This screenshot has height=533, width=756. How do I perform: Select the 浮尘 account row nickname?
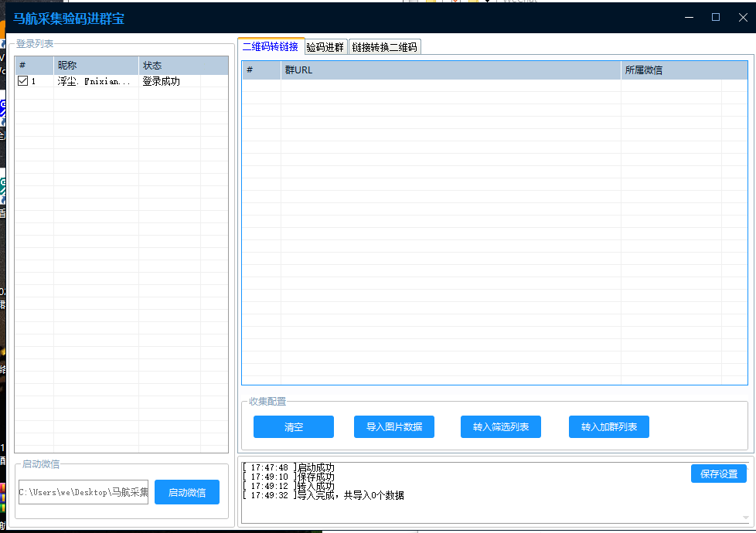point(94,81)
